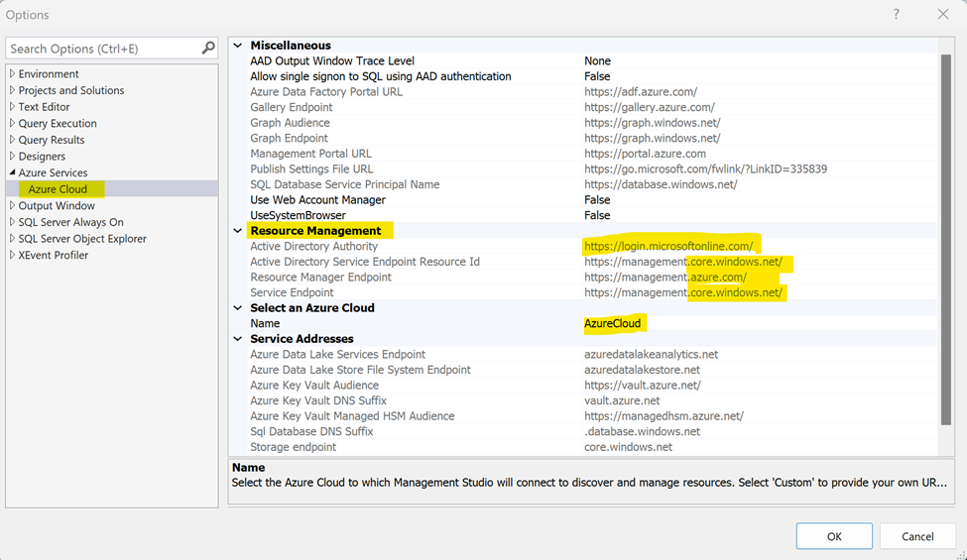The image size is (967, 560).
Task: Select Azure Services tree item label
Action: [53, 172]
